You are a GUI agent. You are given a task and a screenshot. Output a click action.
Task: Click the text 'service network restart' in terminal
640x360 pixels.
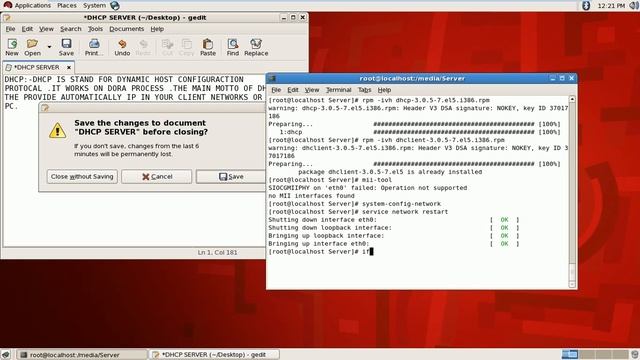pyautogui.click(x=405, y=212)
